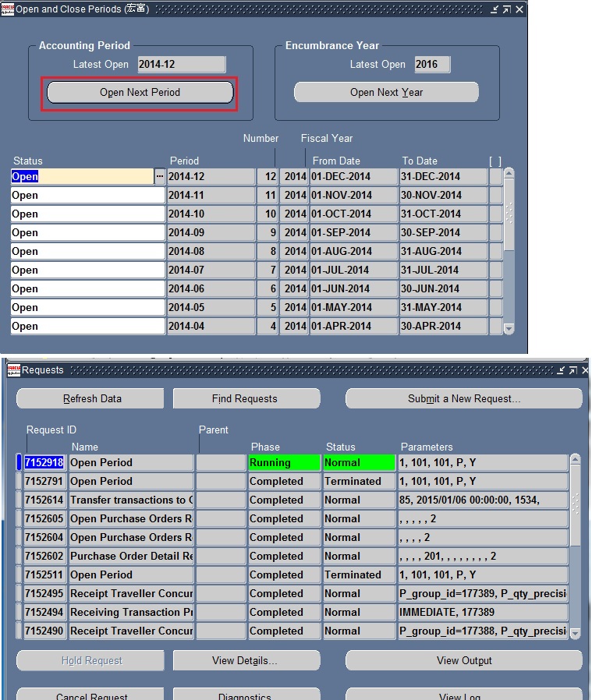Image resolution: width=592 pixels, height=700 pixels.
Task: Click the Open Next Year button
Action: click(x=386, y=93)
